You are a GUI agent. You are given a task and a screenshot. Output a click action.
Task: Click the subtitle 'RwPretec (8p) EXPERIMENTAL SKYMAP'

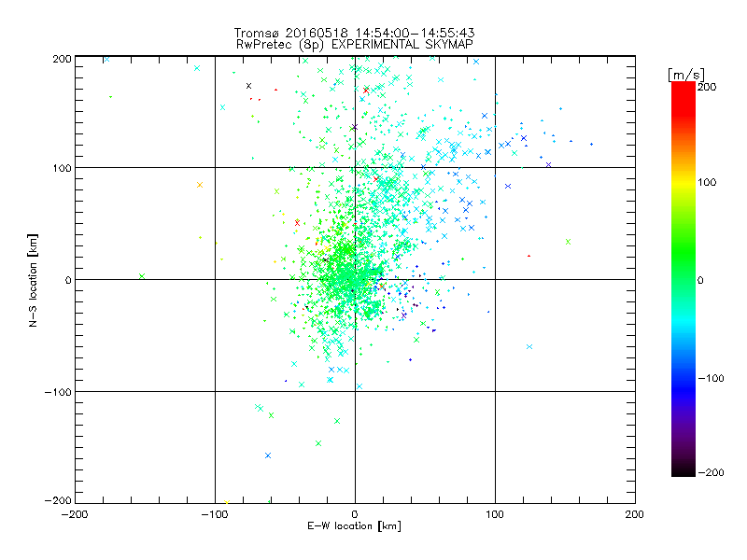pos(355,45)
